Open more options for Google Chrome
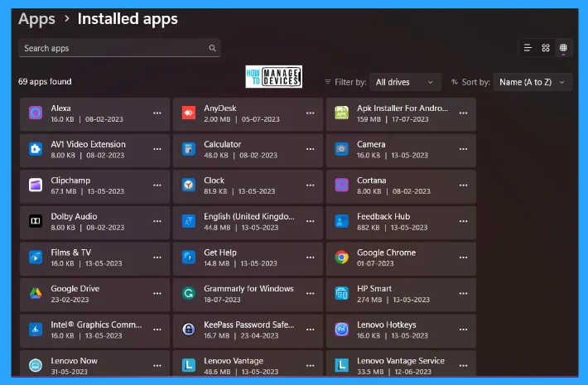The image size is (588, 385). pyautogui.click(x=463, y=257)
